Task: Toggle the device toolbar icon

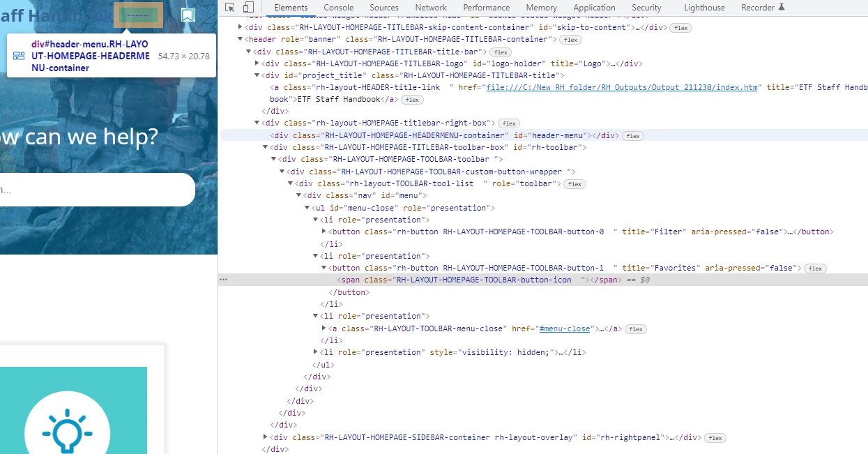Action: (x=248, y=8)
